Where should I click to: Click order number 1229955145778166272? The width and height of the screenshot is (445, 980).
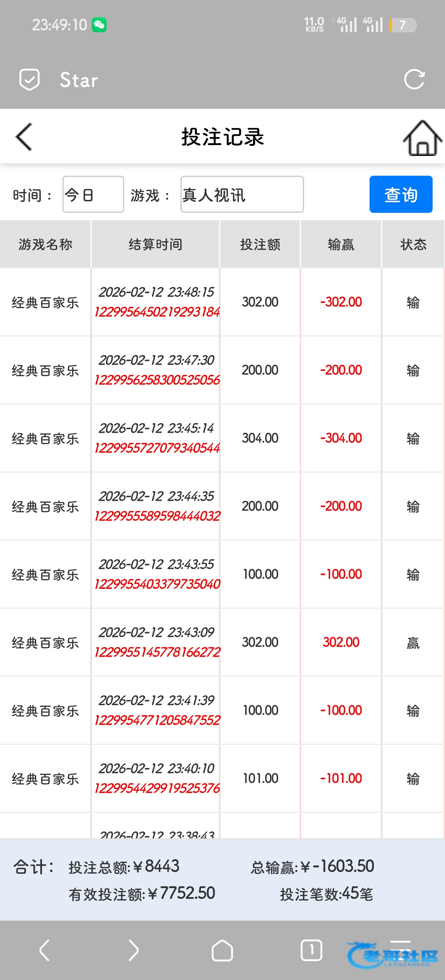tap(157, 652)
